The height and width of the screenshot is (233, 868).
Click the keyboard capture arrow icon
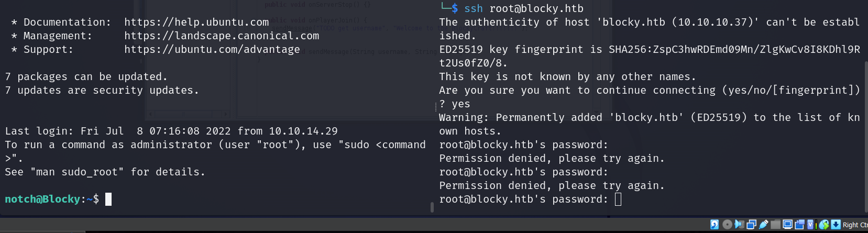click(836, 225)
